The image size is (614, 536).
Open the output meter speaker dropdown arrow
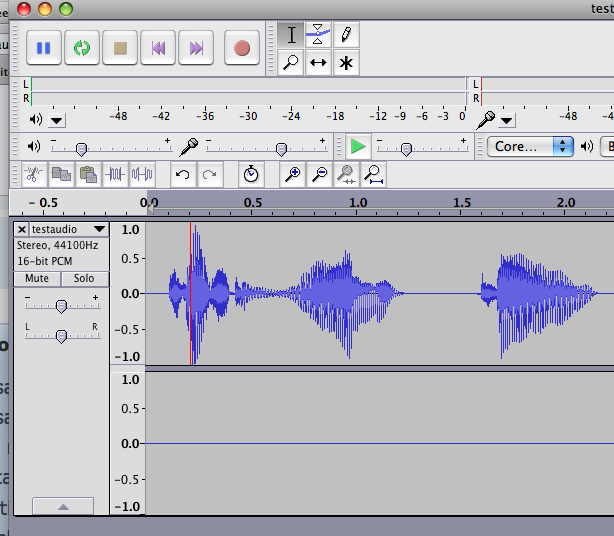point(57,120)
